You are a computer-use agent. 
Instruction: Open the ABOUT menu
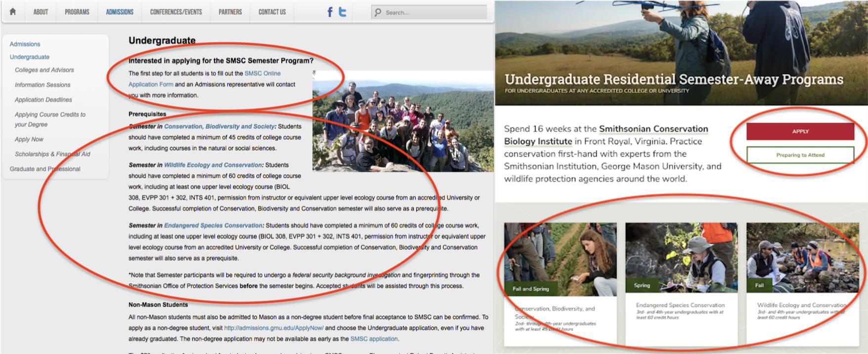coord(41,12)
